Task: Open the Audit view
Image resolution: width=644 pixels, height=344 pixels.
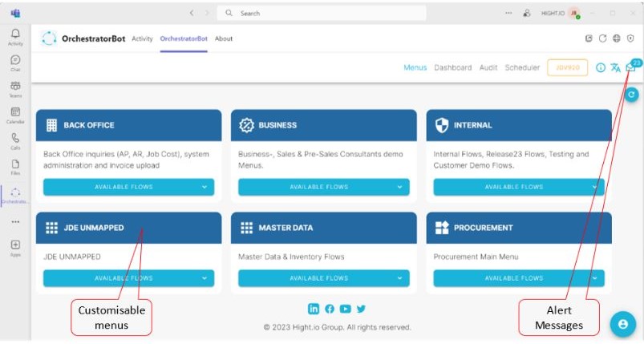Action: tap(488, 67)
